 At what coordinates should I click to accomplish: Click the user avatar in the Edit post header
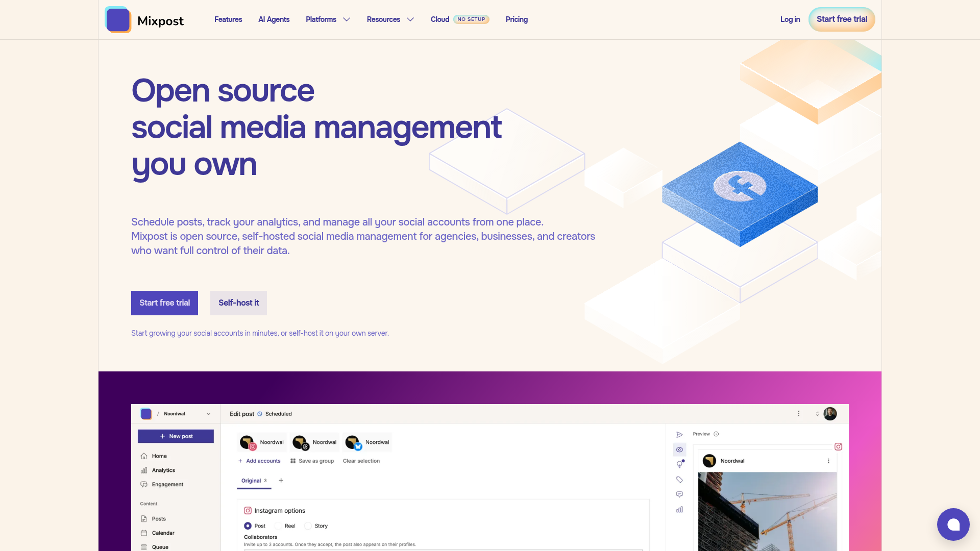[x=830, y=414]
